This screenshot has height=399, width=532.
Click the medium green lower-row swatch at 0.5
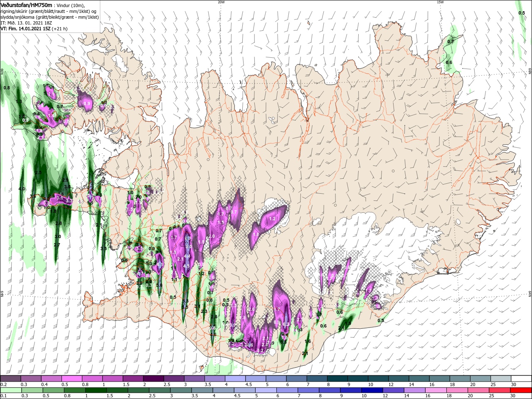54,390
